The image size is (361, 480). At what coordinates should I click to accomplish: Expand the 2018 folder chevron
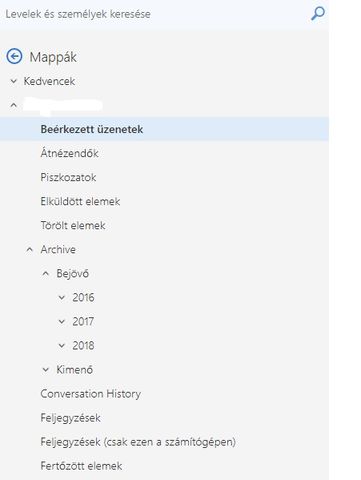pyautogui.click(x=62, y=345)
